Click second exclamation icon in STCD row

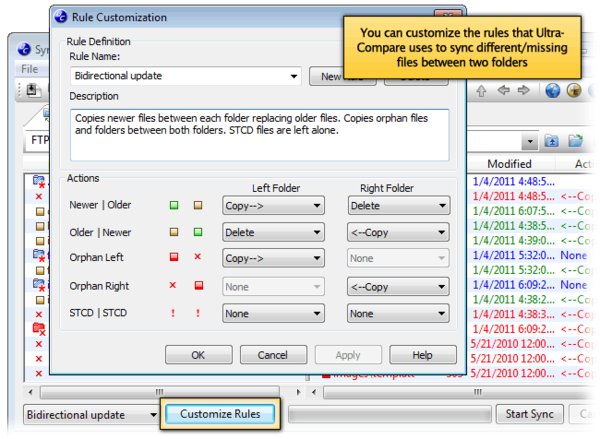tap(198, 313)
